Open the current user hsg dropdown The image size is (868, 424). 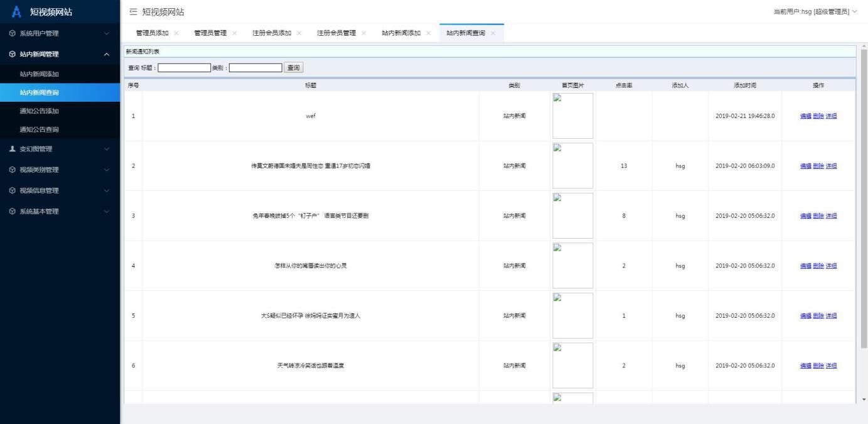click(x=815, y=12)
